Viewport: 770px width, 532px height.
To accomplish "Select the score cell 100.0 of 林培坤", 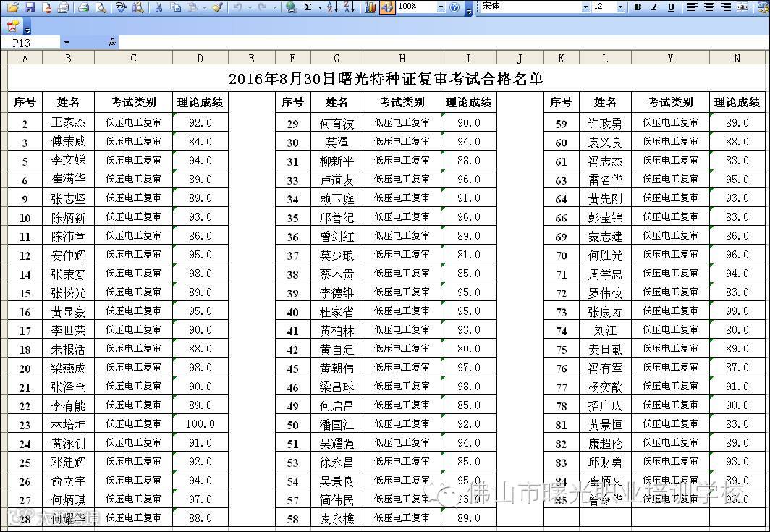I will point(200,423).
